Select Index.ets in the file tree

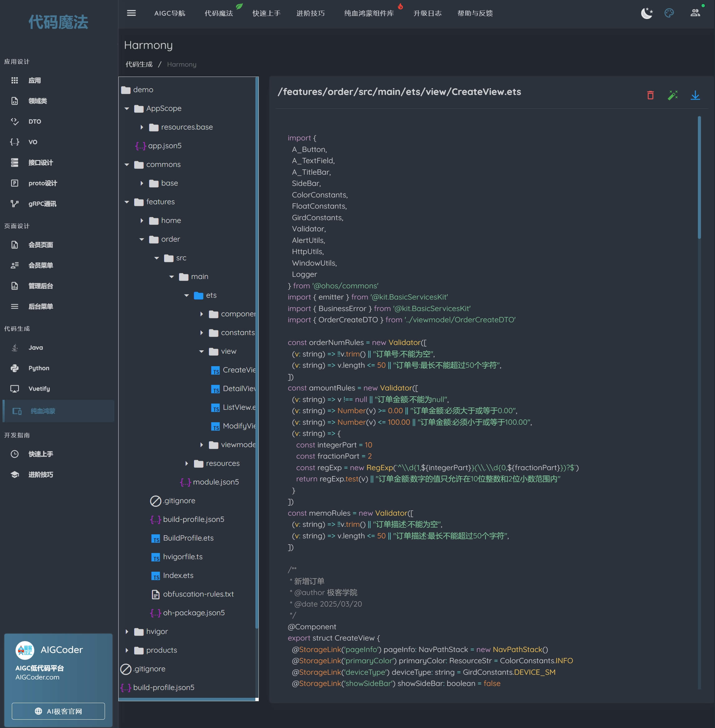[x=178, y=575]
